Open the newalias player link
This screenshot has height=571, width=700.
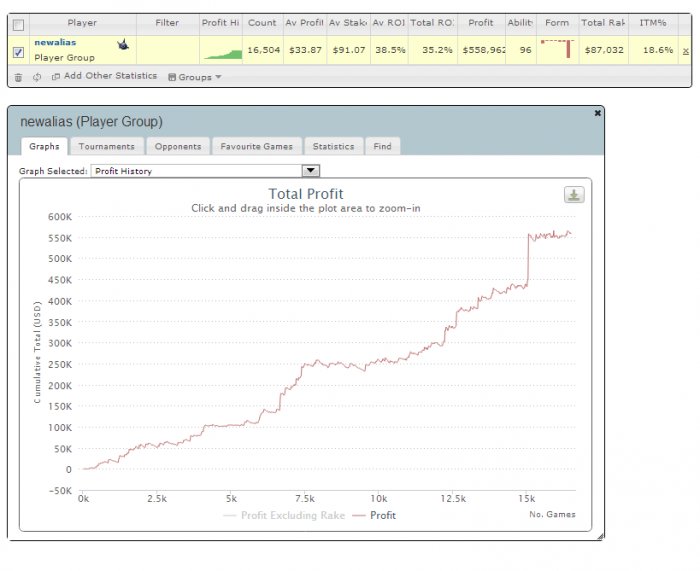[55, 42]
